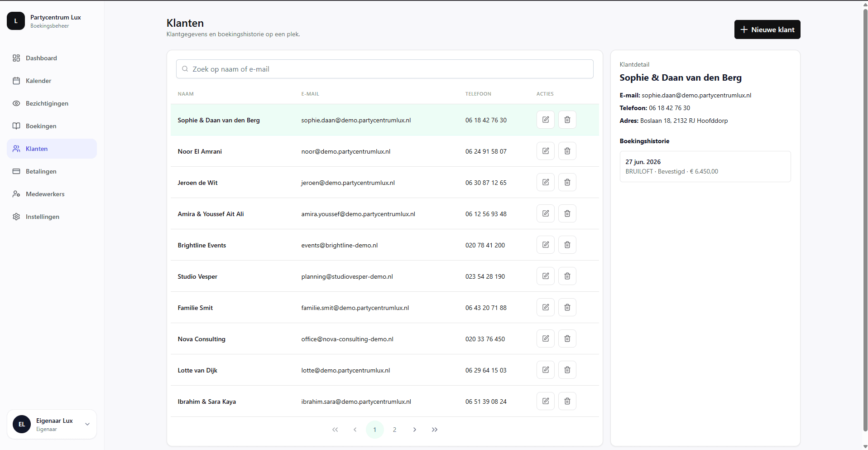Click the EL user avatar

(x=22, y=424)
